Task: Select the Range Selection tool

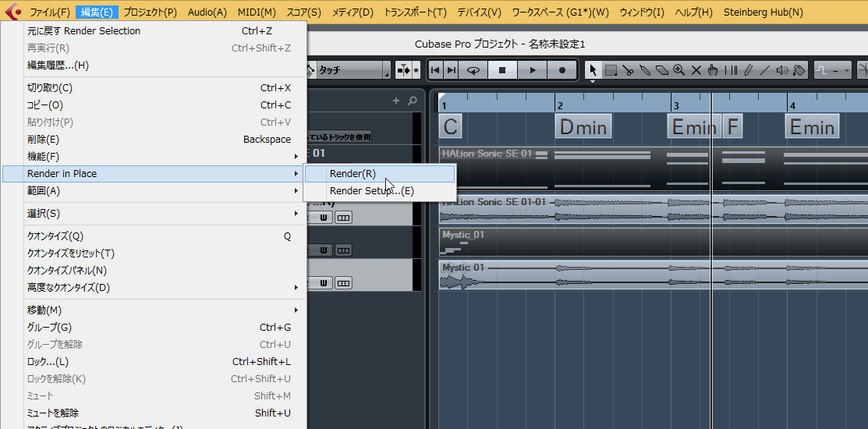Action: 611,70
